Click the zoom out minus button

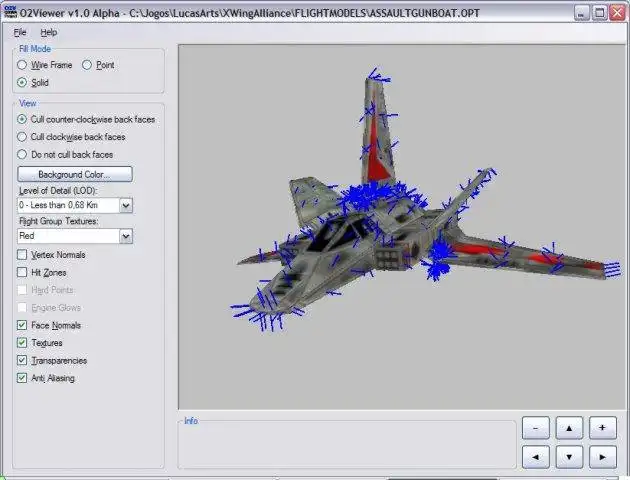click(x=536, y=428)
